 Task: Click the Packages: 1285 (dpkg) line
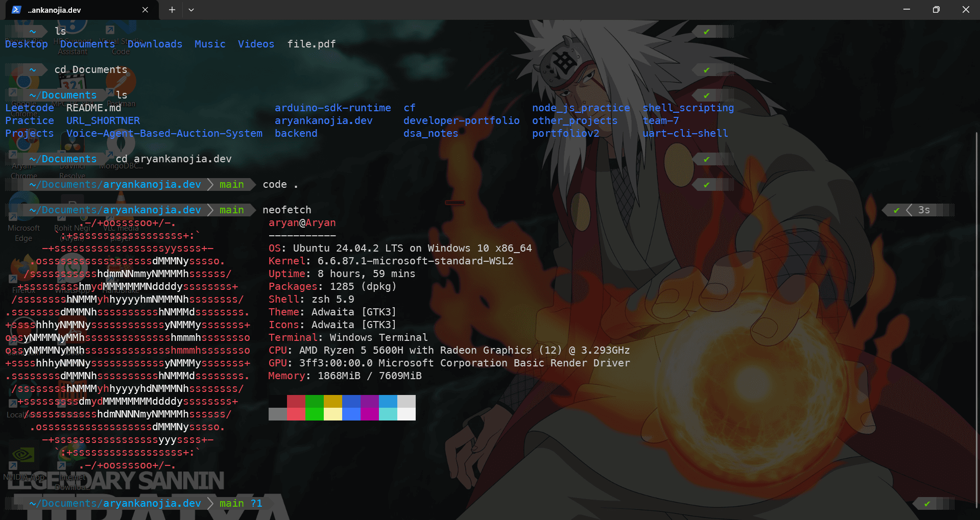[x=333, y=286]
